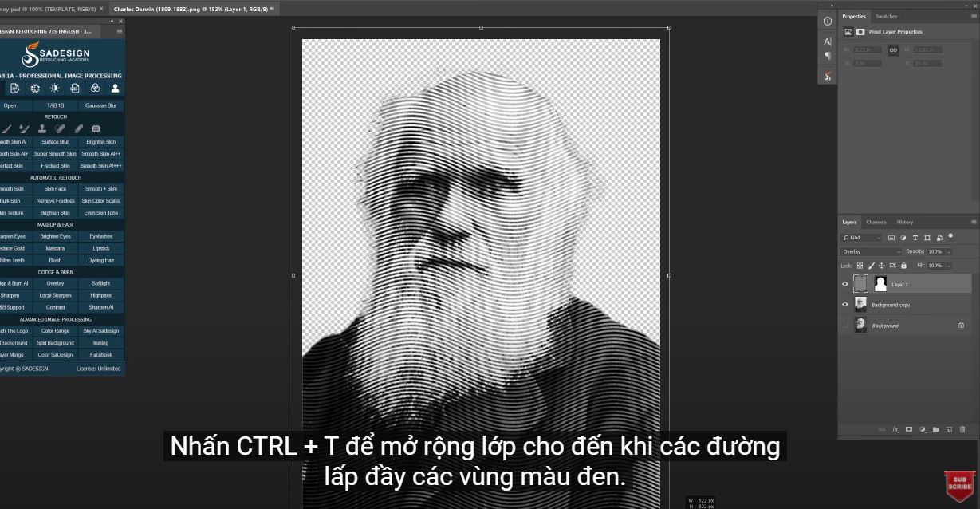Click the chip-shaped icon in Retouch row
980x509 pixels.
pos(96,128)
